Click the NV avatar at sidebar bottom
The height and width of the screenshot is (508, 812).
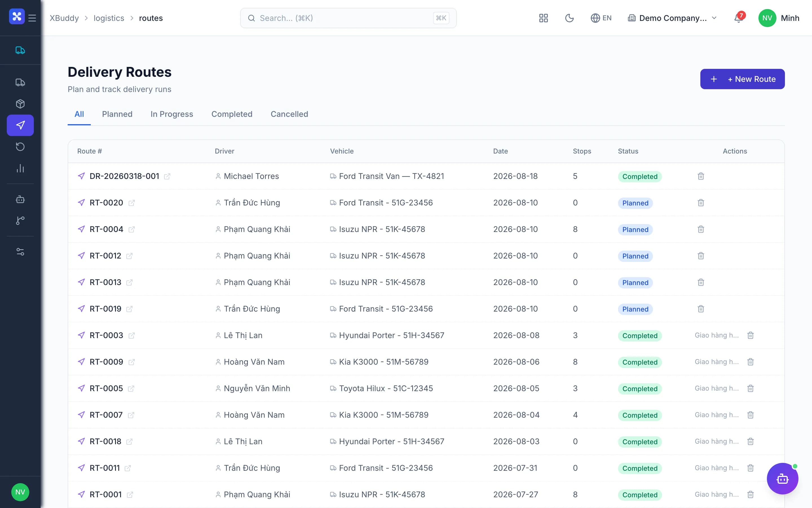[x=20, y=492]
